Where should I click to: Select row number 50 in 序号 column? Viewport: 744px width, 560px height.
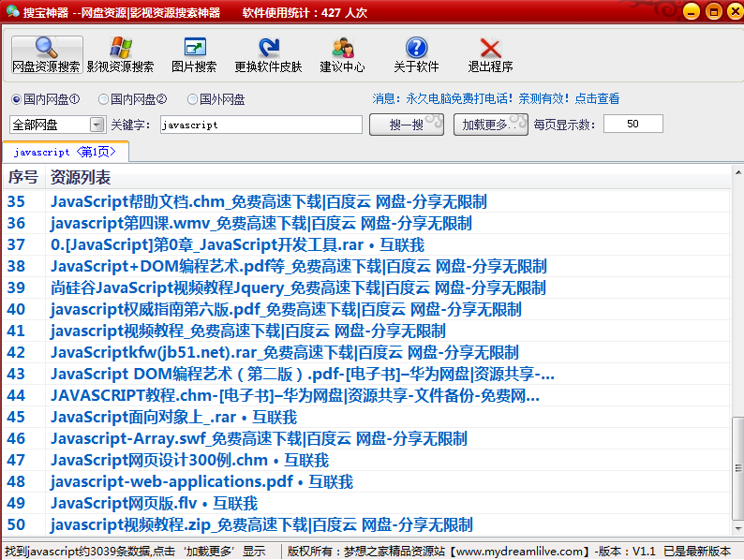[x=16, y=524]
